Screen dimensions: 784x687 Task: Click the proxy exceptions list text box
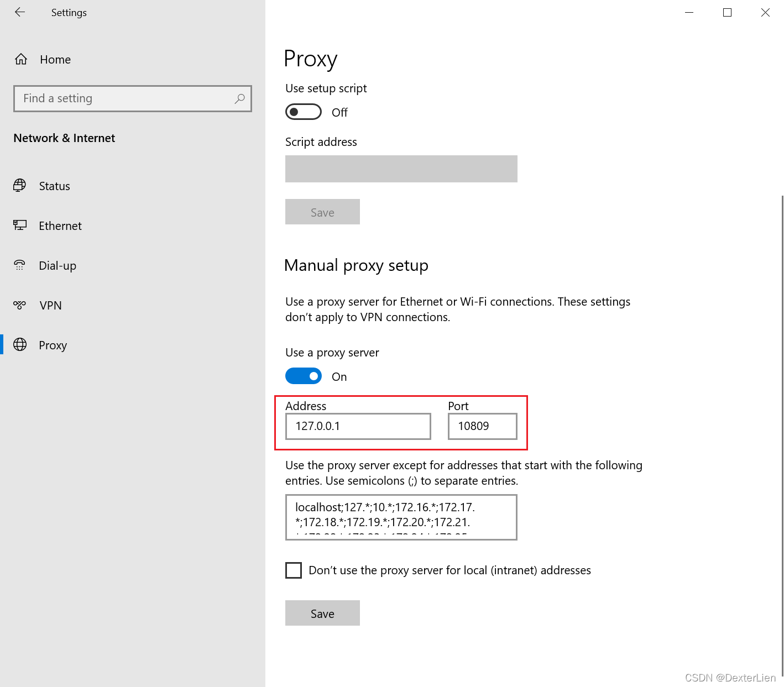point(401,517)
